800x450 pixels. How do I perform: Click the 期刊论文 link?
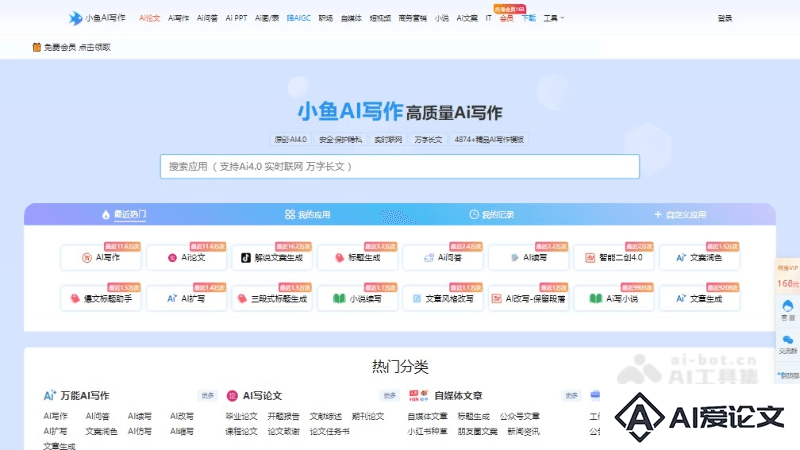[x=368, y=416]
